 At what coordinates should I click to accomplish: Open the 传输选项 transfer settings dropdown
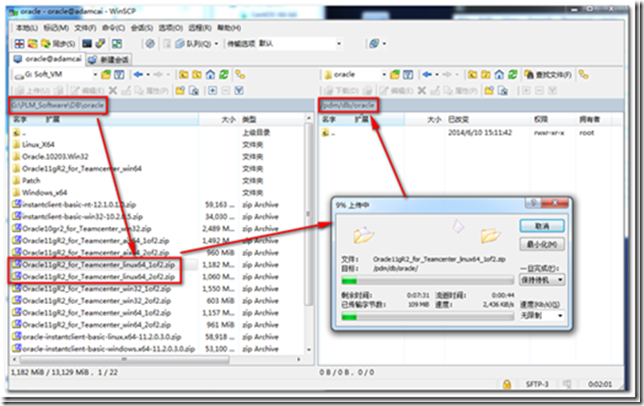coord(300,44)
